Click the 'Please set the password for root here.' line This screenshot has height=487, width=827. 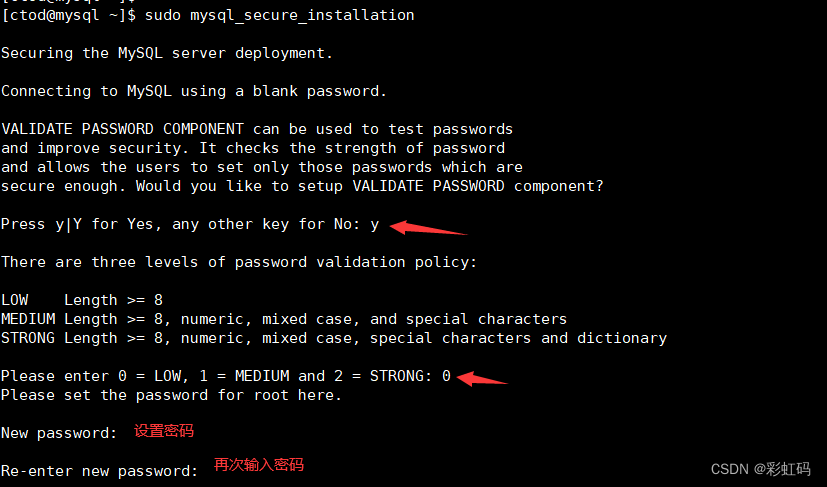(x=171, y=395)
